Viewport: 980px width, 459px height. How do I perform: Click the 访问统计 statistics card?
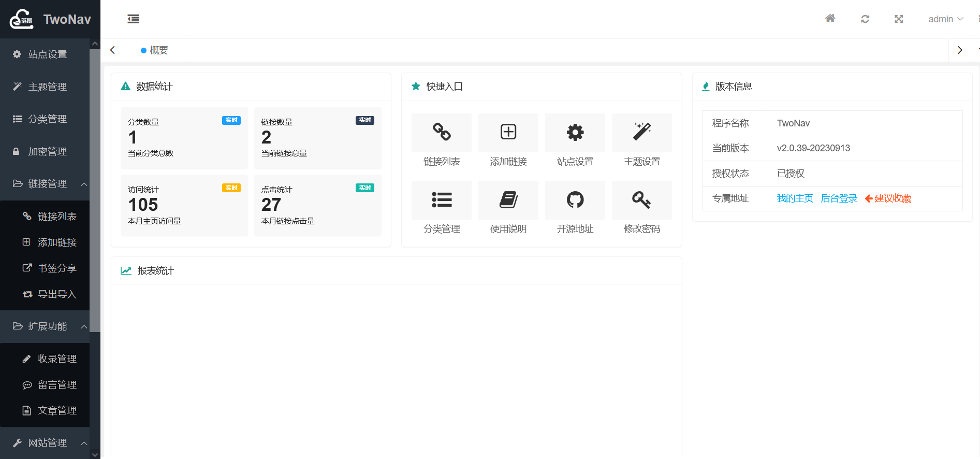coord(184,206)
